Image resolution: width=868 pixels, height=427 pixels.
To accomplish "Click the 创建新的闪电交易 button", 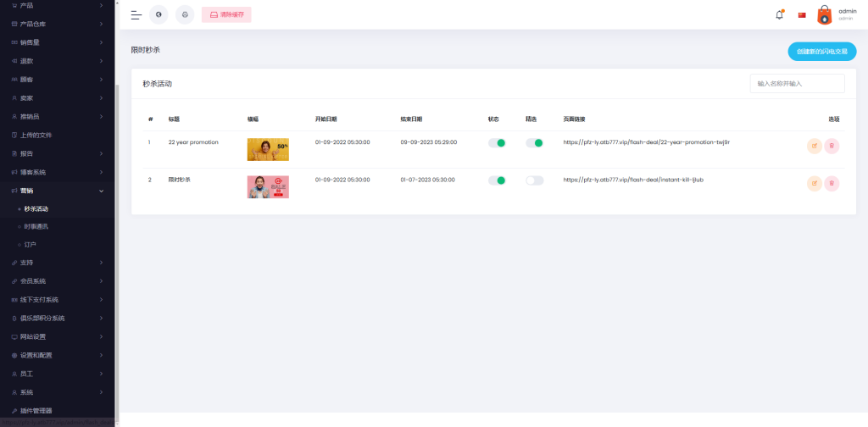I will pyautogui.click(x=821, y=52).
